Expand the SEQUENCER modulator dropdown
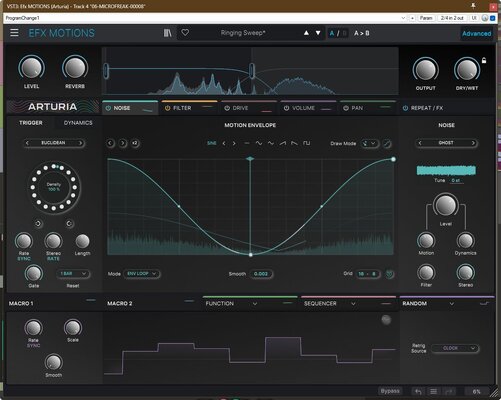This screenshot has width=501, height=400. coord(353,304)
